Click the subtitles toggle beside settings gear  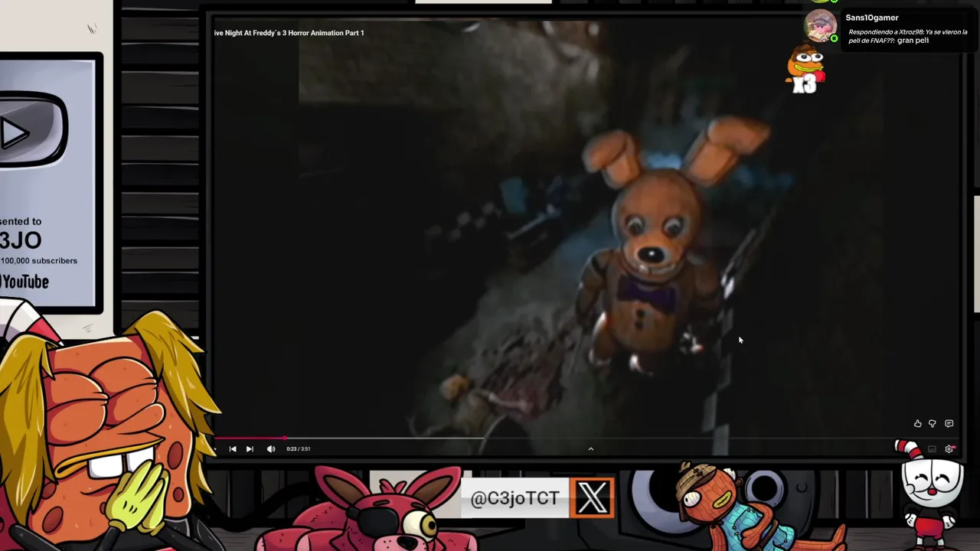point(932,449)
